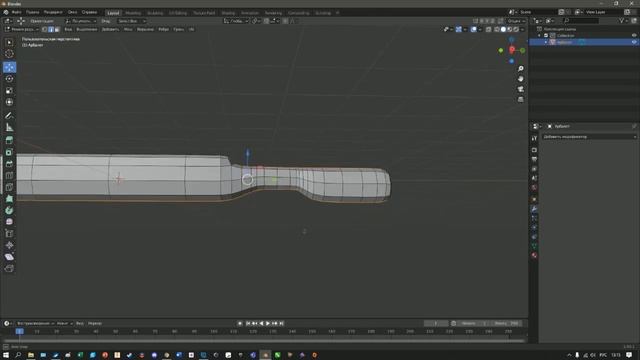
Task: Open the Edit menu in top bar
Action: [32, 12]
